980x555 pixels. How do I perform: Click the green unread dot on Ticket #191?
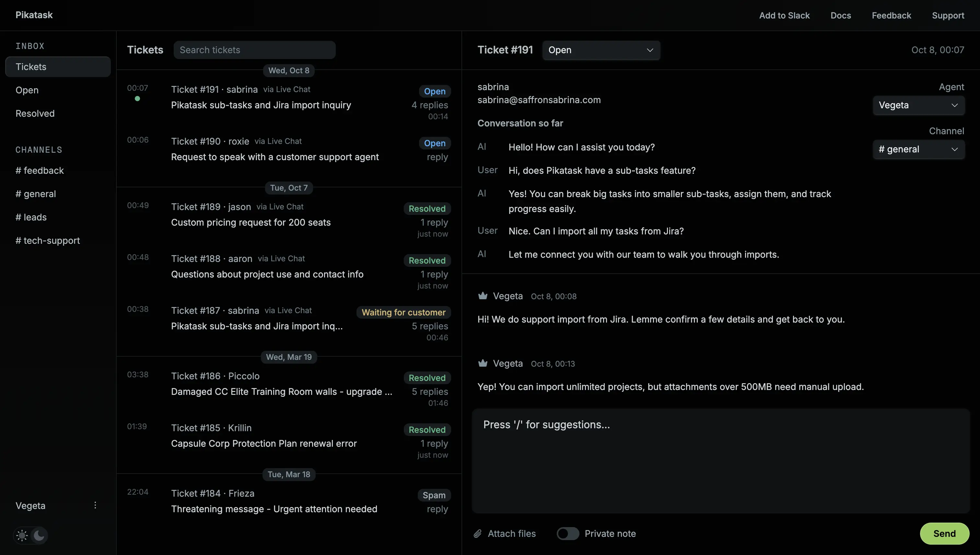click(137, 98)
